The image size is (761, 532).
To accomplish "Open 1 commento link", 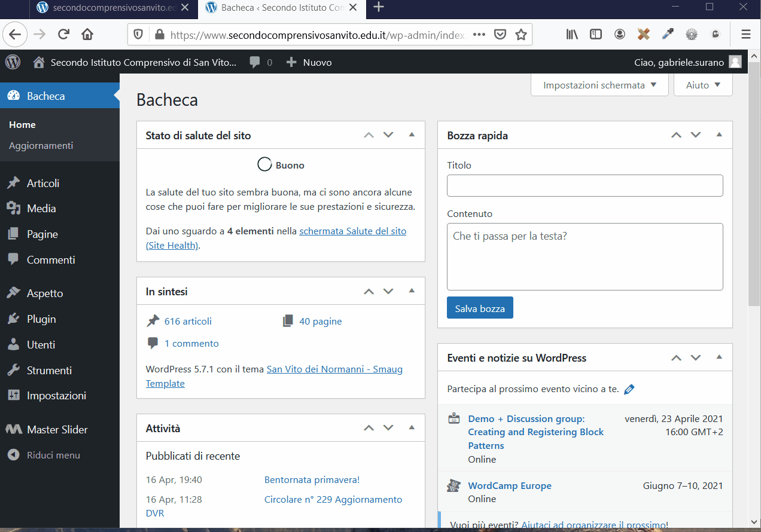I will [x=191, y=343].
